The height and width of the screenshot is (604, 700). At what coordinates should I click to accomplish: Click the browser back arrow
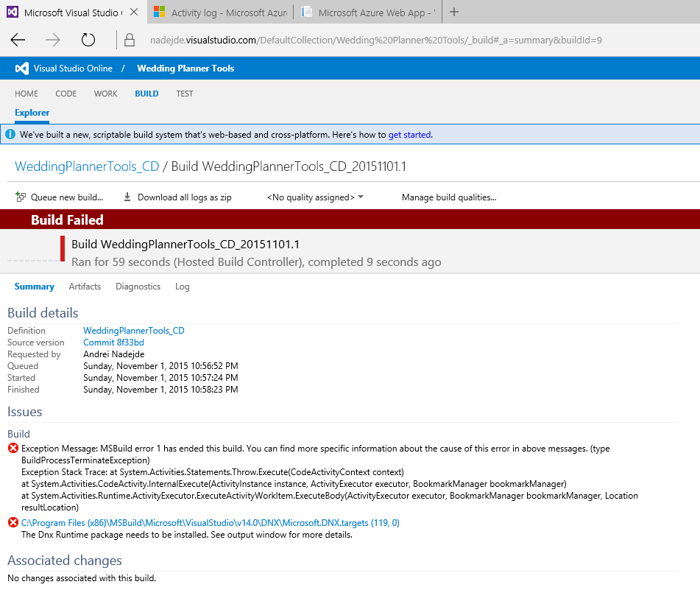tap(18, 40)
